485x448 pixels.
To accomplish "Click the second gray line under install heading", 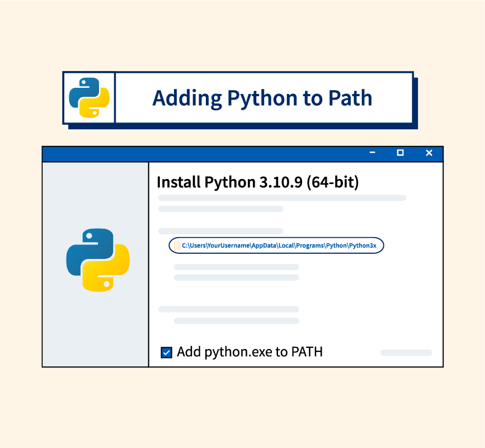I will 220,209.
